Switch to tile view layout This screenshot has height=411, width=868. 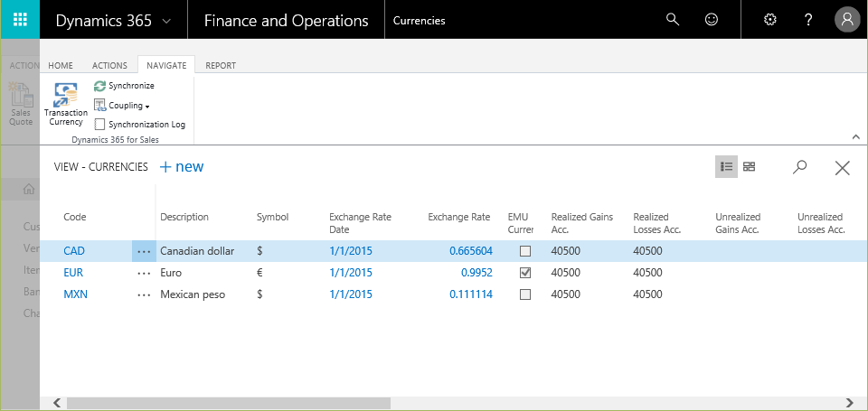click(749, 166)
